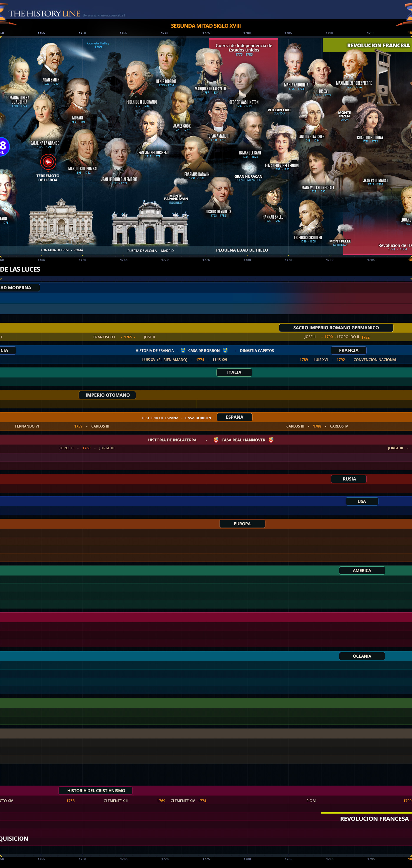The image size is (412, 868).
Task: Open The History Line logo
Action: (44, 14)
